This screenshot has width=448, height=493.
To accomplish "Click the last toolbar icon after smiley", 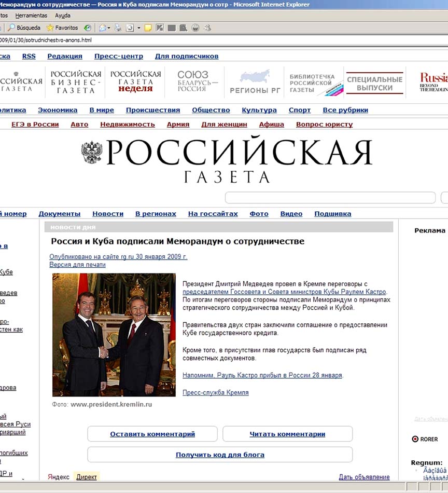I will (207, 28).
